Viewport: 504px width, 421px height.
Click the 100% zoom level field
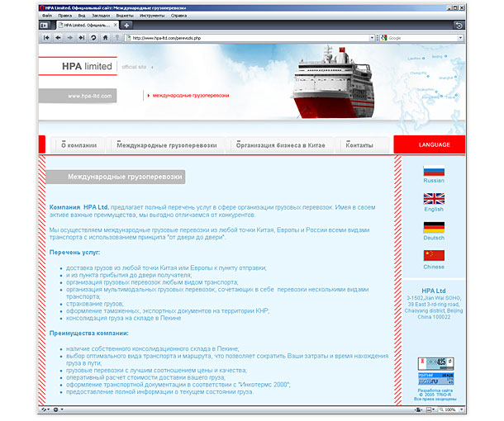pos(449,409)
